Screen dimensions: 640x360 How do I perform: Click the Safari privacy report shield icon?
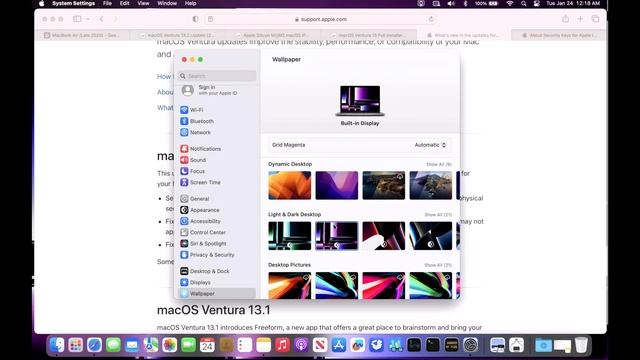coord(196,19)
